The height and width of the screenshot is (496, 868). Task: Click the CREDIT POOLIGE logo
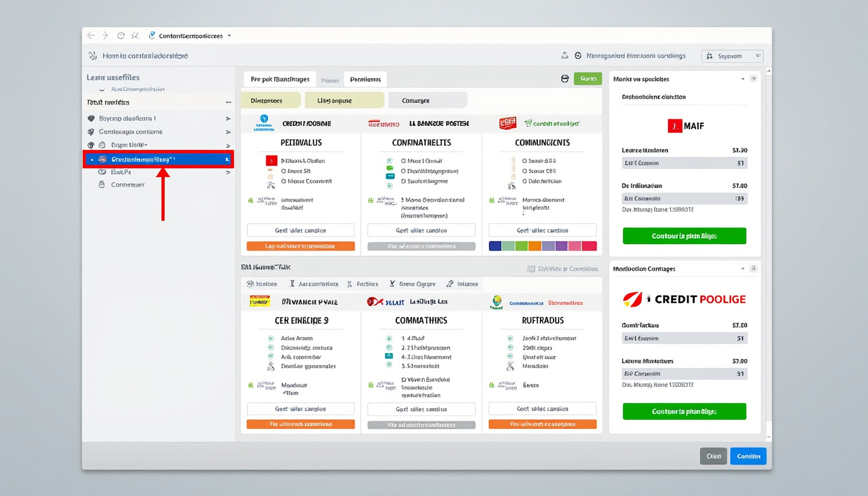(684, 299)
